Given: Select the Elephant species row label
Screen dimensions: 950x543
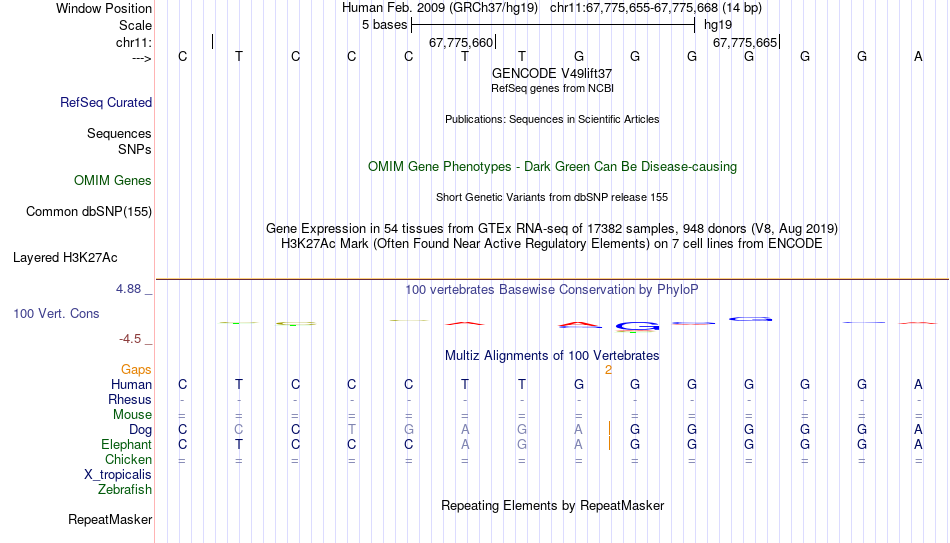Looking at the screenshot, I should [x=126, y=444].
